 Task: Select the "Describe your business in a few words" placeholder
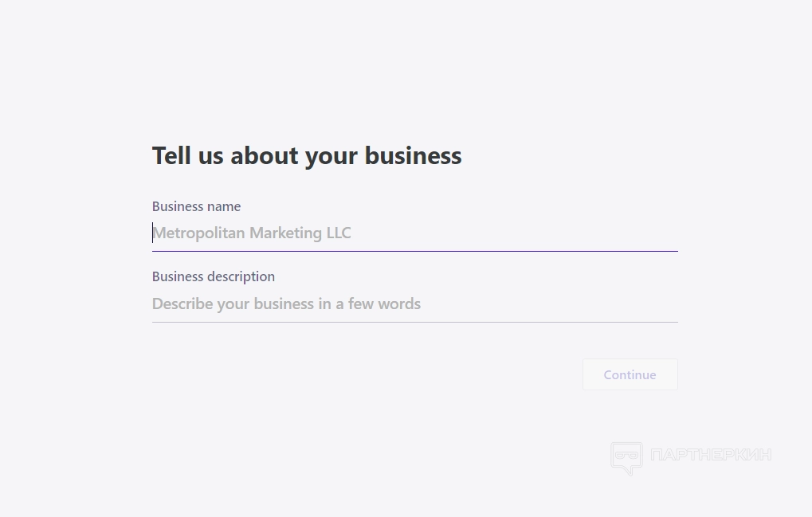286,304
